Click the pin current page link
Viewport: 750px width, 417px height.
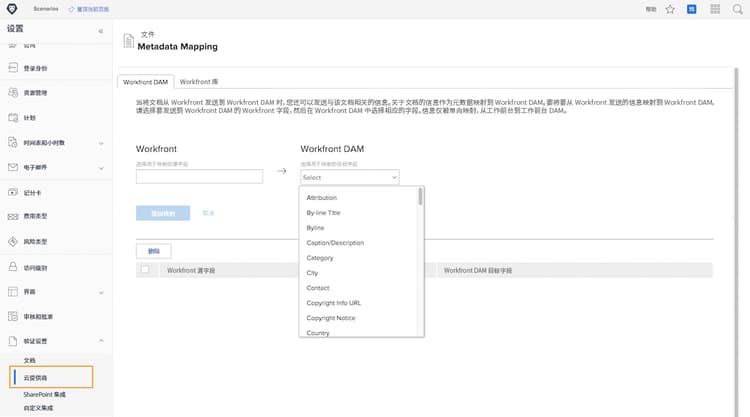coord(88,9)
